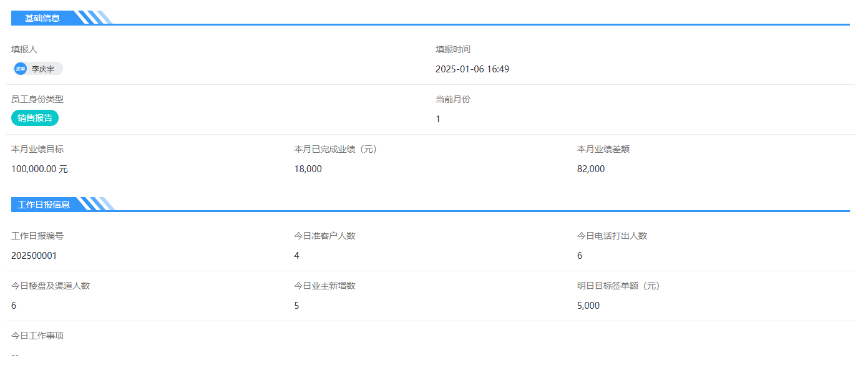Image resolution: width=868 pixels, height=368 pixels.
Task: Click the 今日准客户人数 value 4
Action: tap(296, 256)
